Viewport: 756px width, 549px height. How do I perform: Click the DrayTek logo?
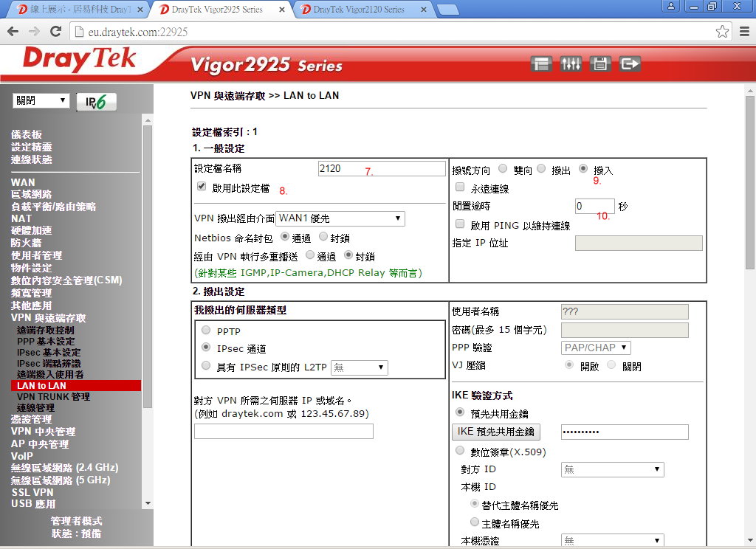click(x=80, y=59)
